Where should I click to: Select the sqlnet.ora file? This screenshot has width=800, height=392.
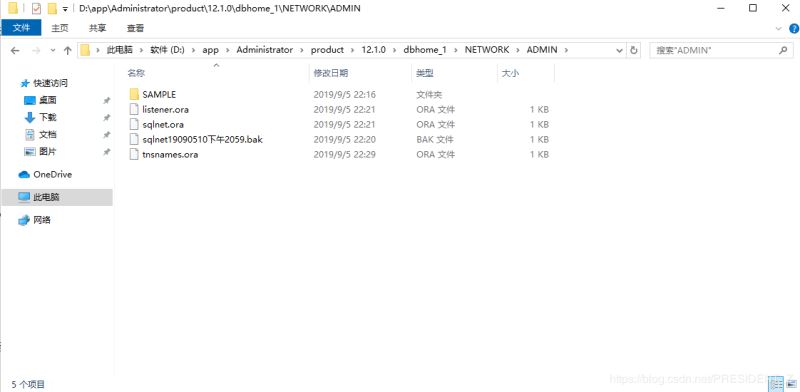(x=163, y=125)
